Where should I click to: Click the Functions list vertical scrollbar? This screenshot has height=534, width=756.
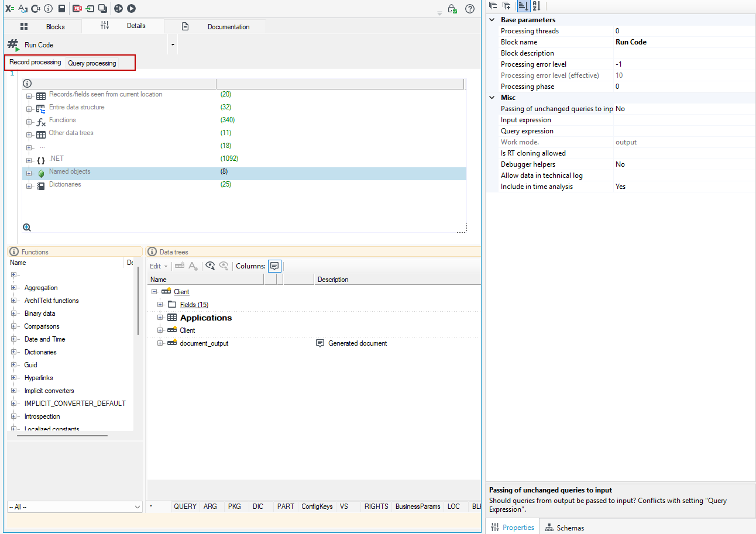pos(138,301)
